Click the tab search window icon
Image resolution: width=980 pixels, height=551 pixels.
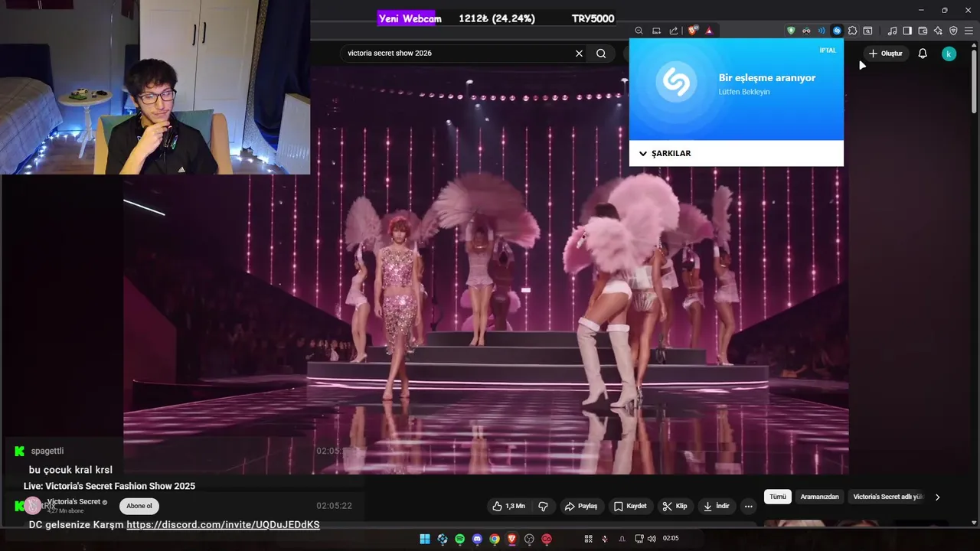[867, 31]
